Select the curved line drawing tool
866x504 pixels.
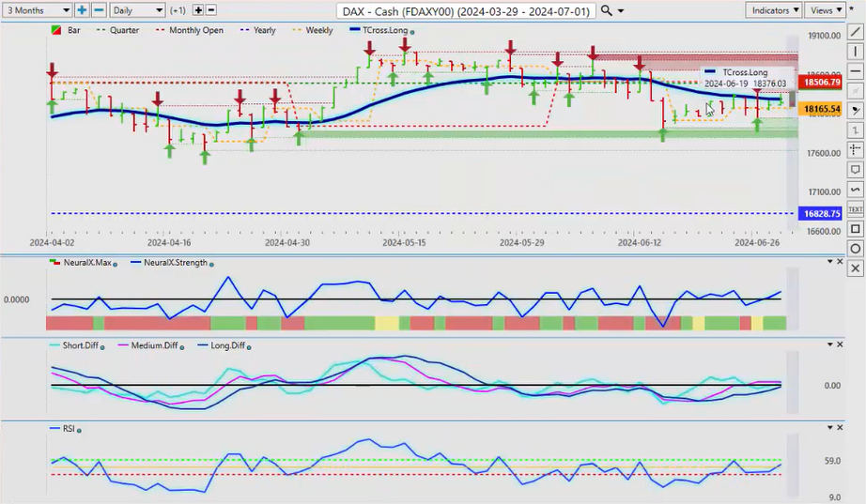856,190
